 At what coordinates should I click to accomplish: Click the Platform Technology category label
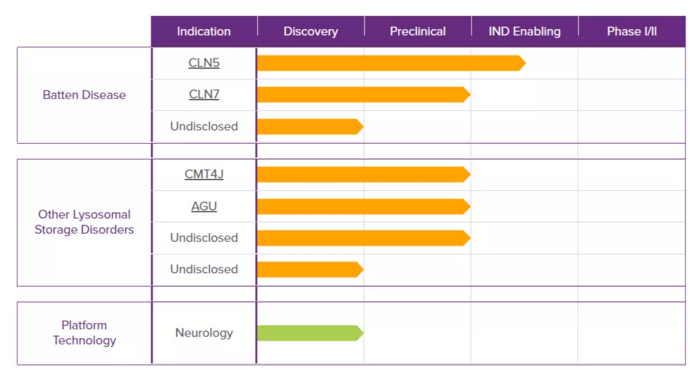(x=84, y=333)
